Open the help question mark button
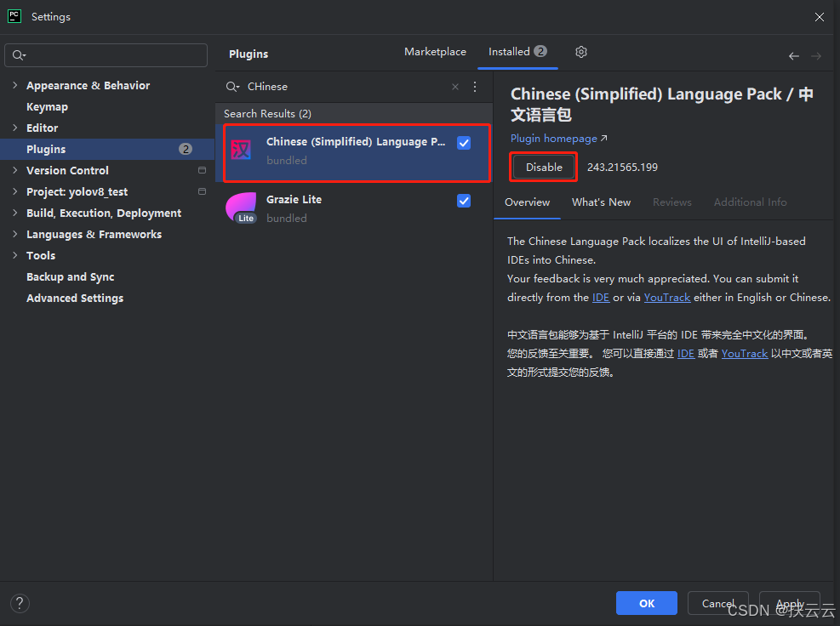Screen dimensions: 840x626 (20, 603)
